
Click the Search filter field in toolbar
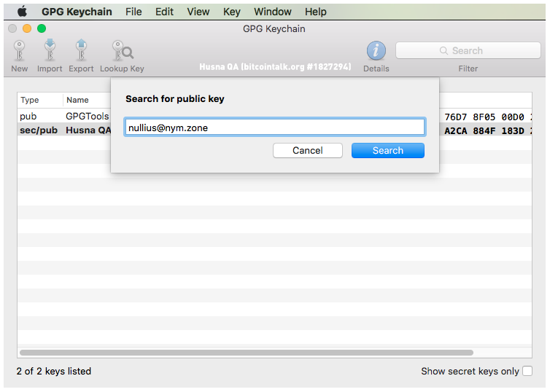(x=468, y=50)
